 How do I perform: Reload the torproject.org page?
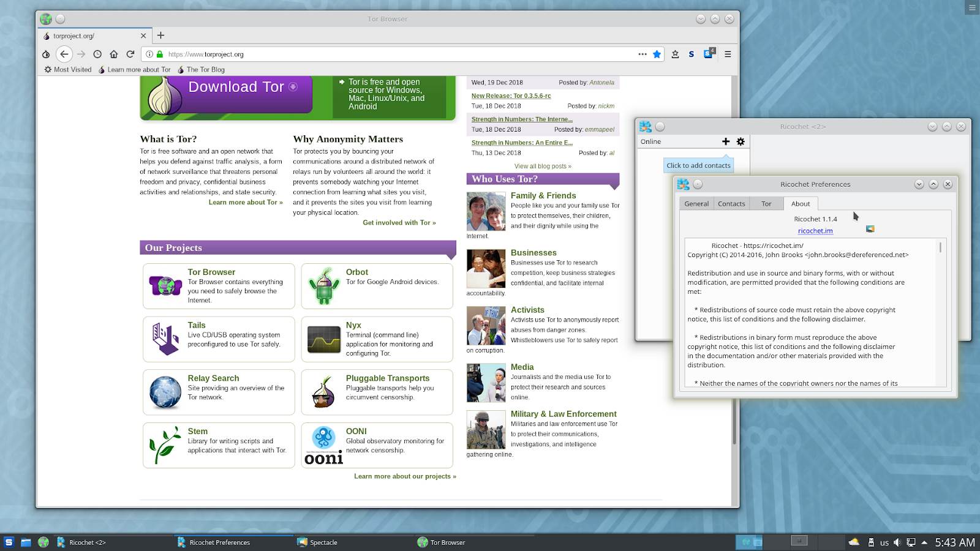click(x=130, y=54)
